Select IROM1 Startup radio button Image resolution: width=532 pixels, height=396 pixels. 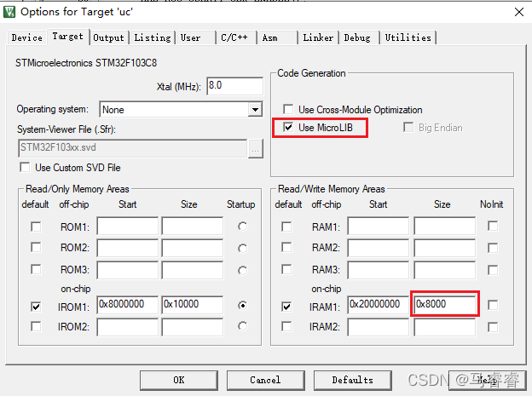242,306
